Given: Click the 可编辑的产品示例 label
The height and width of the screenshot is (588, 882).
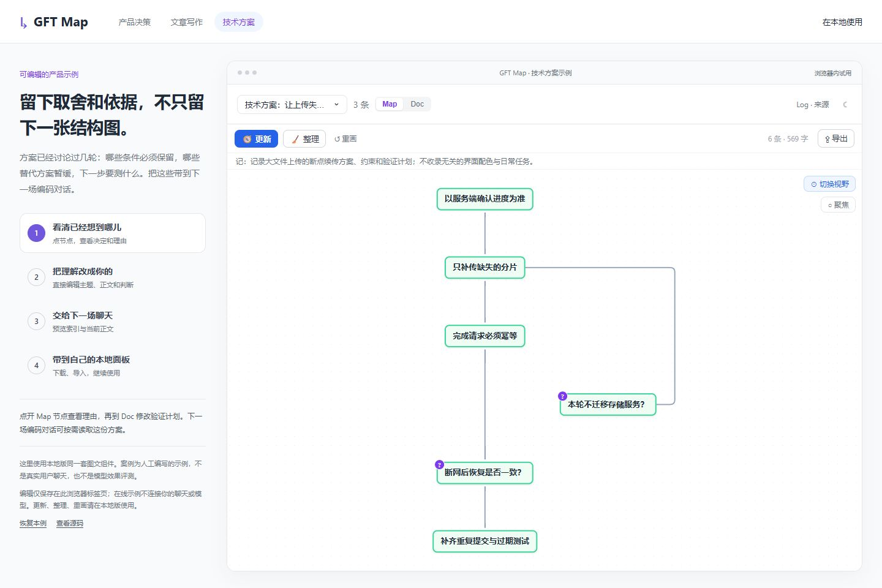Looking at the screenshot, I should point(49,75).
